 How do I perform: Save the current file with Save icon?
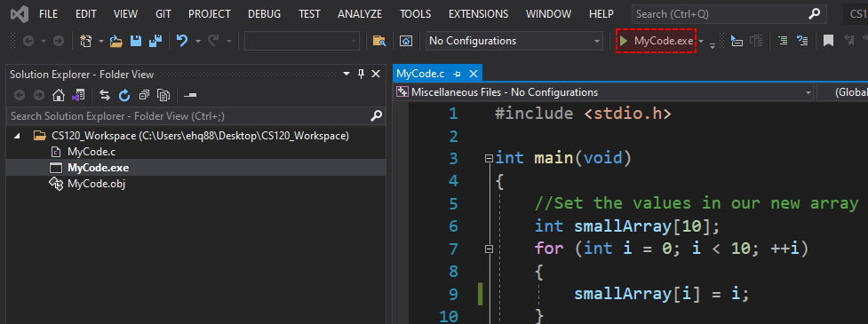click(x=136, y=41)
